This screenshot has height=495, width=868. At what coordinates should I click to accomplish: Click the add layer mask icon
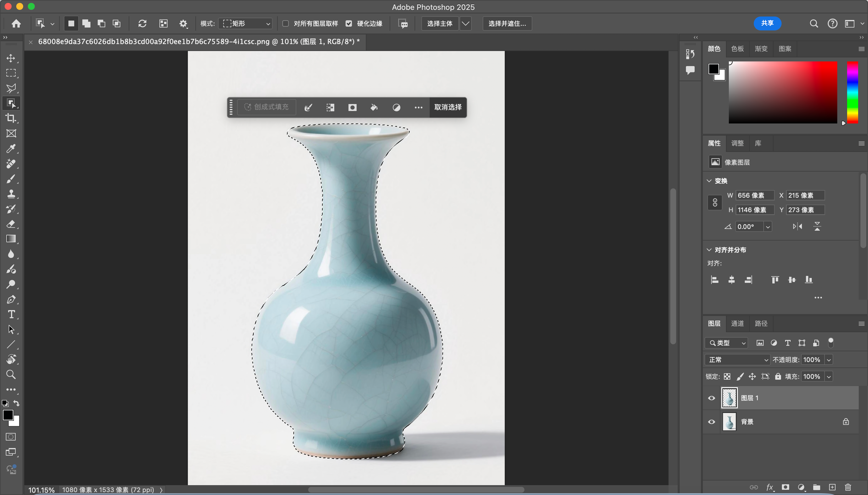click(785, 487)
